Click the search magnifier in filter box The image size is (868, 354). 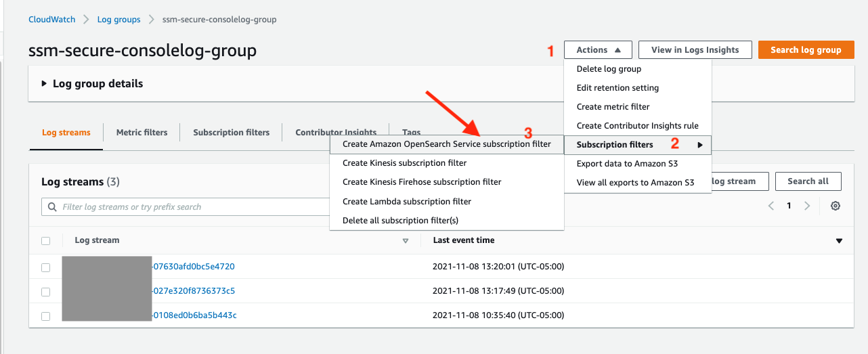(51, 206)
